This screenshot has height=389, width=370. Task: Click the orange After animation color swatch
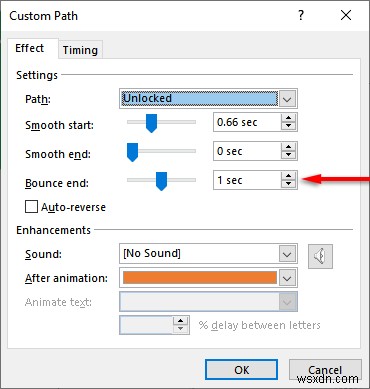200,278
